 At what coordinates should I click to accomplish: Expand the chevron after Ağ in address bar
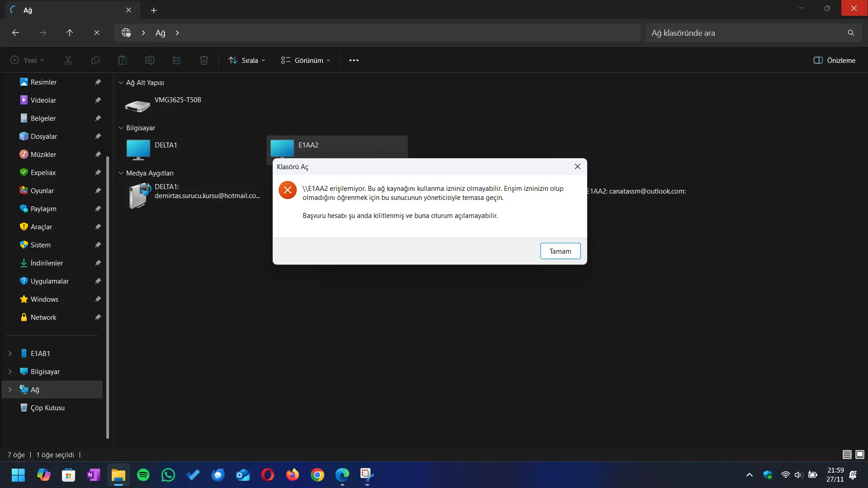click(x=177, y=33)
